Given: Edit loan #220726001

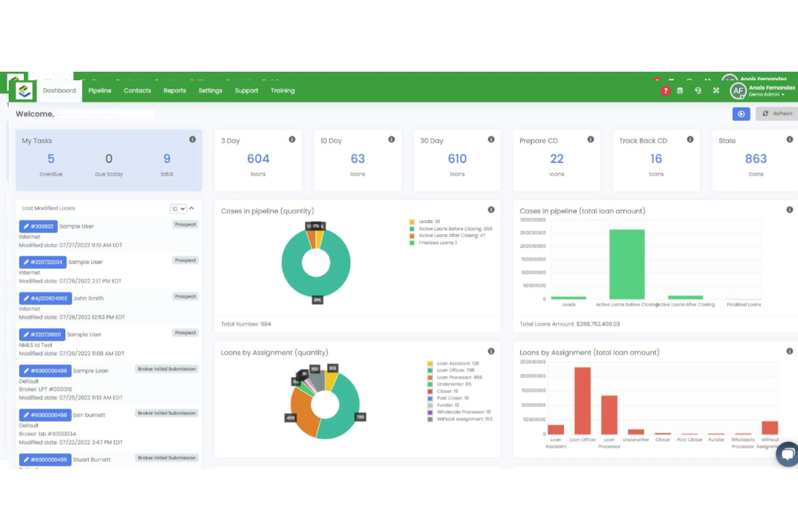Looking at the screenshot, I should [x=42, y=334].
